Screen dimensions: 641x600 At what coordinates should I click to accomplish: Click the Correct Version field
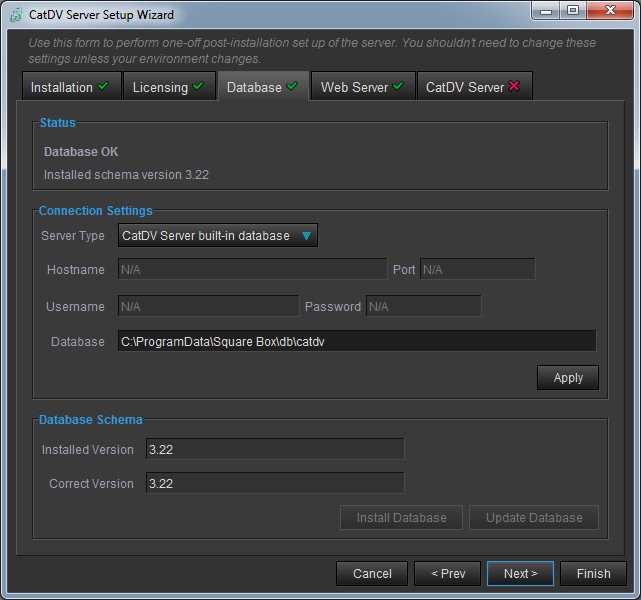pos(275,483)
